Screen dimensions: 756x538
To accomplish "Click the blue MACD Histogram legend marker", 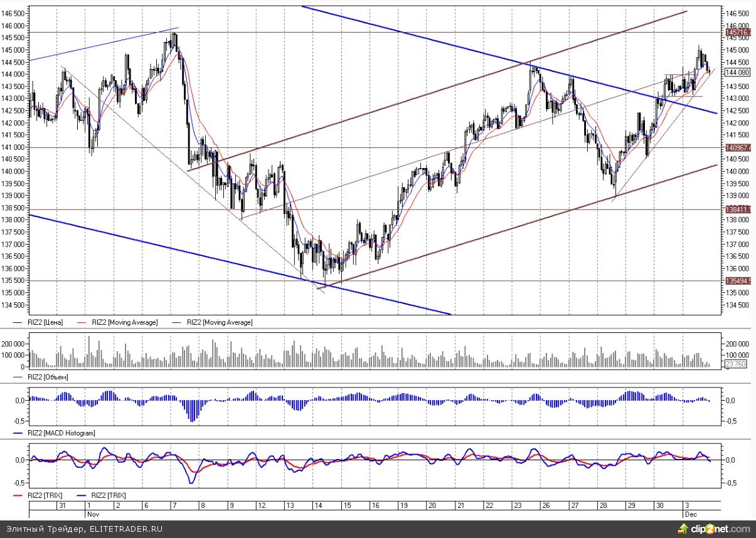I will pyautogui.click(x=19, y=433).
